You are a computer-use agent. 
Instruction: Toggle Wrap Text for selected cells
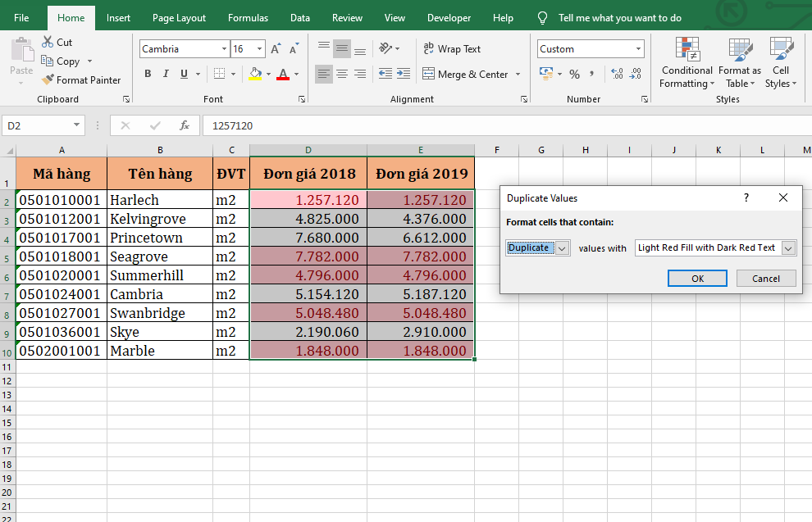[x=451, y=49]
